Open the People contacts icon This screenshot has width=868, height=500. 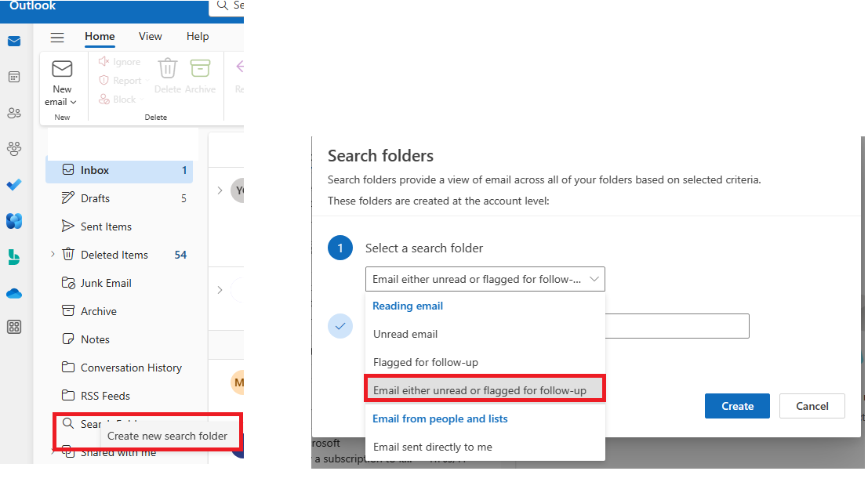14,113
